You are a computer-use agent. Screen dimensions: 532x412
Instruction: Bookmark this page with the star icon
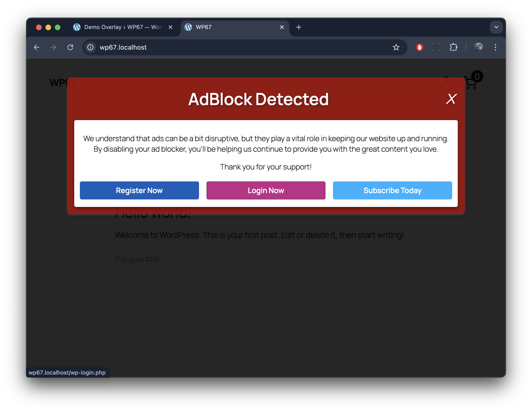[x=396, y=47]
